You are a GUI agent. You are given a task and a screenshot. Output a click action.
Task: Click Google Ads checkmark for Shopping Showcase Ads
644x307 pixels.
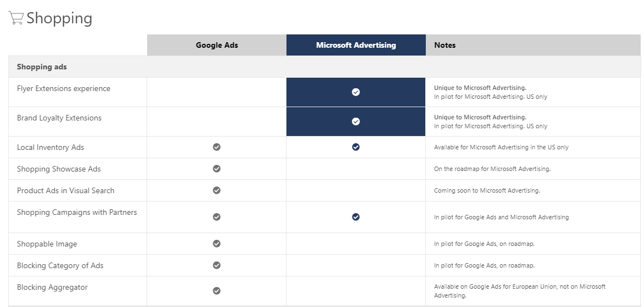pyautogui.click(x=217, y=169)
